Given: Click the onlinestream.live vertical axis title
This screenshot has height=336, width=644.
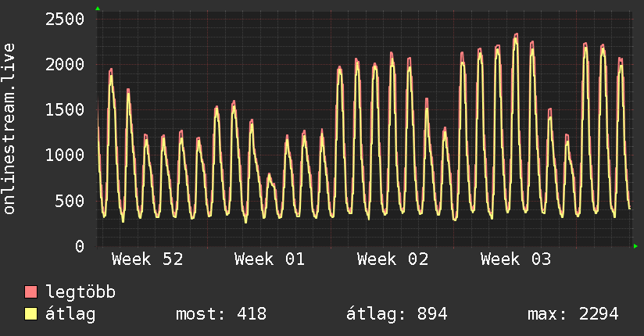Looking at the screenshot, I should [9, 129].
